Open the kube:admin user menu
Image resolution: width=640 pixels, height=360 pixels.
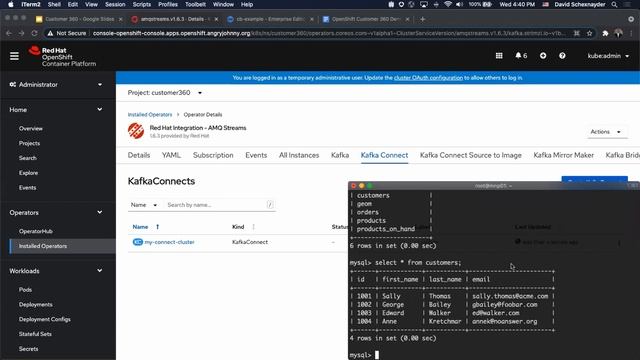608,56
